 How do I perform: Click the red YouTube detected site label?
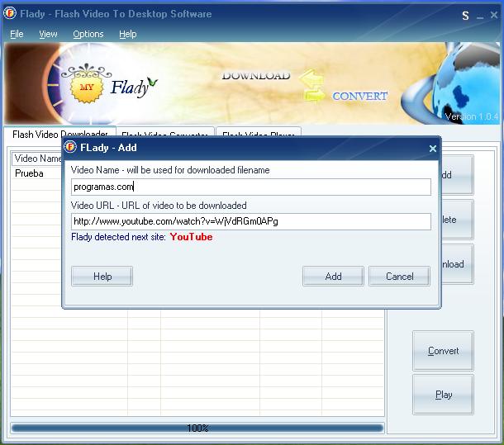pyautogui.click(x=191, y=237)
